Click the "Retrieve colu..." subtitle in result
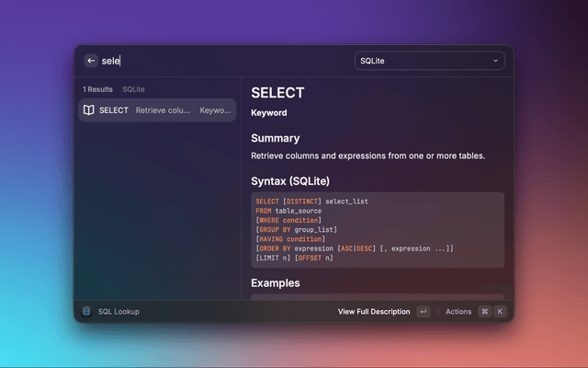 pos(164,110)
